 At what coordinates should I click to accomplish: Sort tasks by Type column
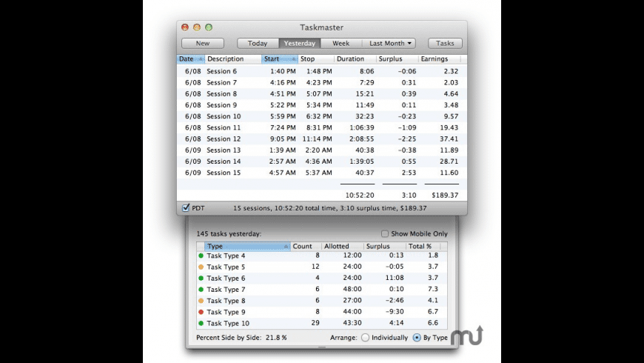(x=247, y=246)
